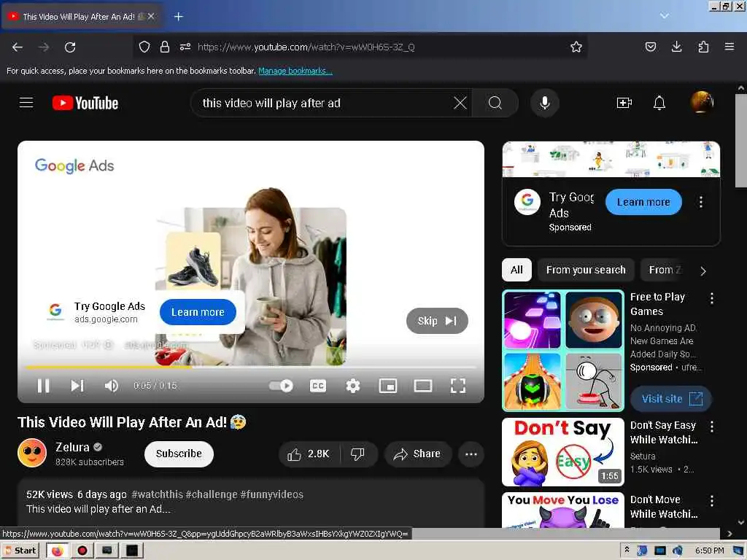The image size is (747, 560).
Task: Start voice search with microphone
Action: pyautogui.click(x=544, y=103)
